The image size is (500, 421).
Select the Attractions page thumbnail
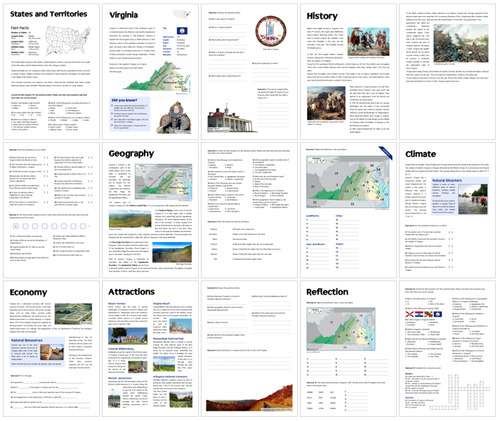click(x=150, y=348)
